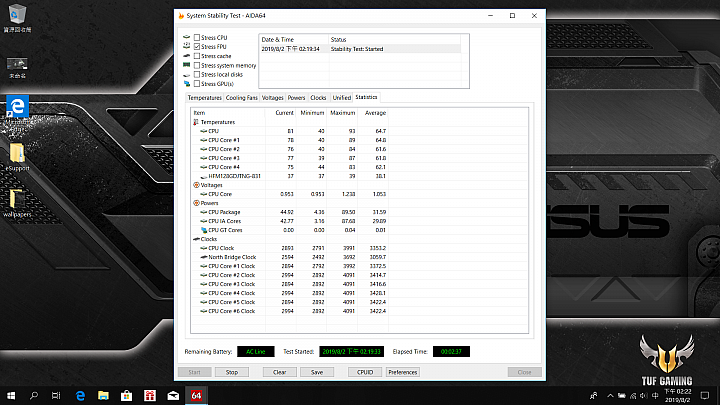Open Task View on the taskbar
The width and height of the screenshot is (720, 405).
56,395
